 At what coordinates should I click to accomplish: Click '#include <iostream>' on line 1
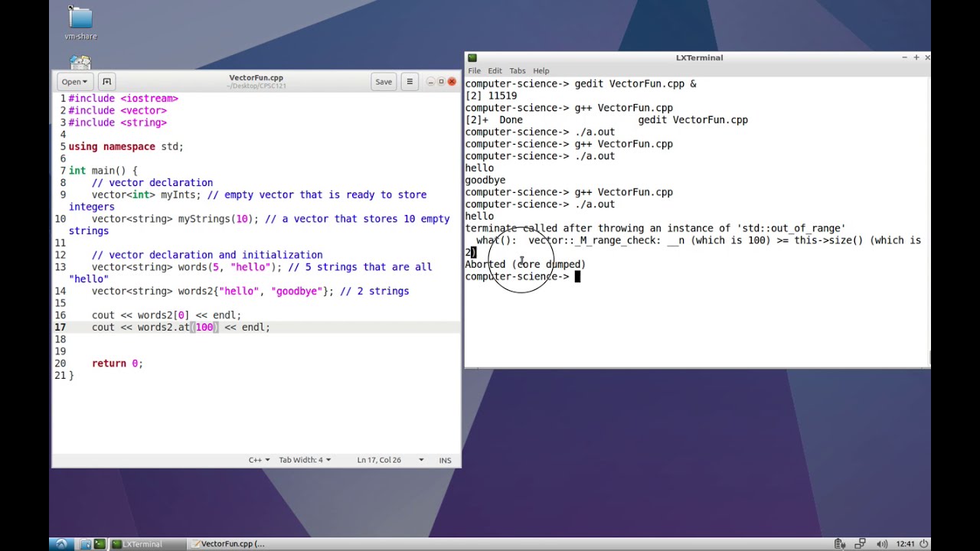pyautogui.click(x=123, y=99)
